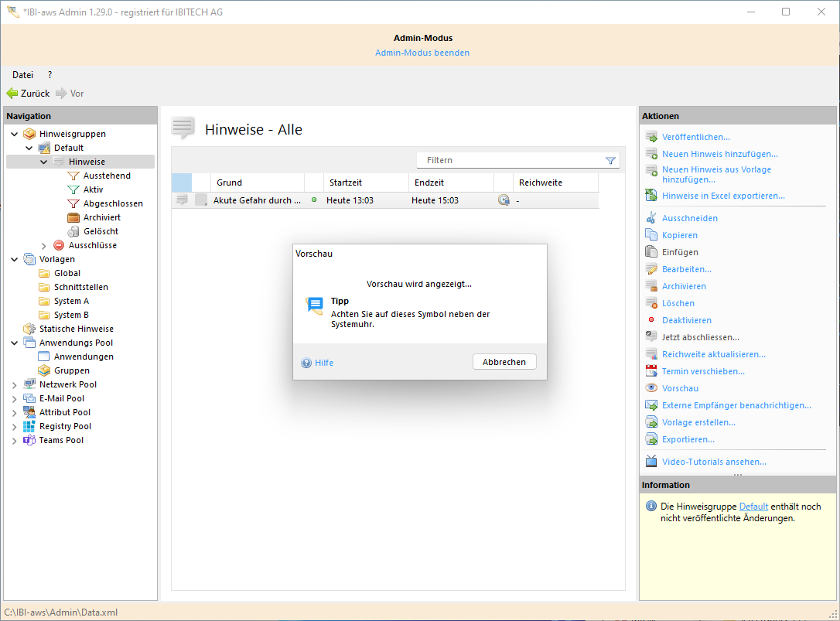Click the Teams Pool icon
The width and height of the screenshot is (840, 621).
[29, 440]
